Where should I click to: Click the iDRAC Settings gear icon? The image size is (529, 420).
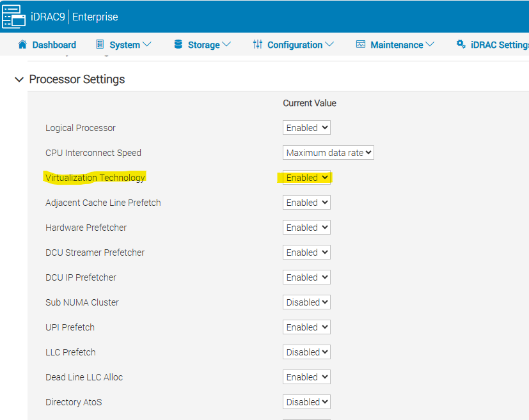[x=461, y=45]
